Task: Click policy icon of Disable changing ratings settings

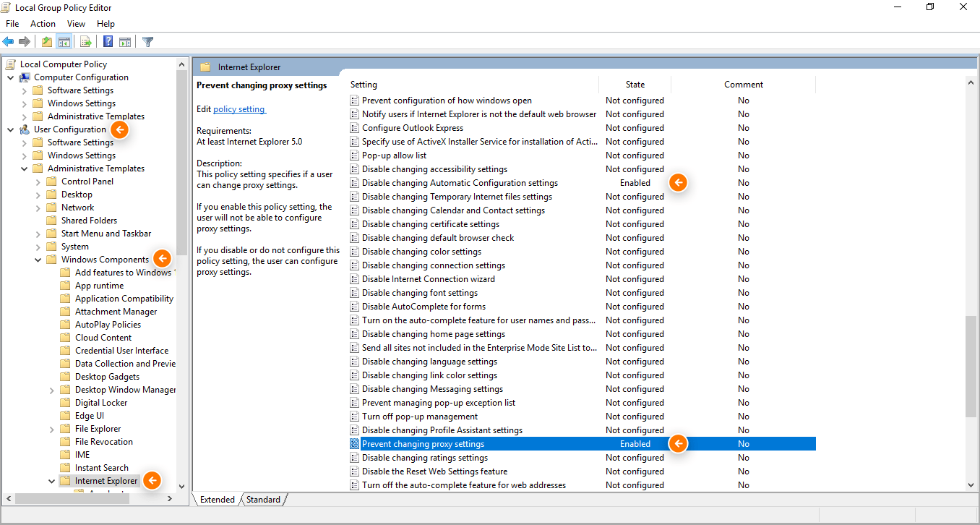Action: click(x=355, y=458)
